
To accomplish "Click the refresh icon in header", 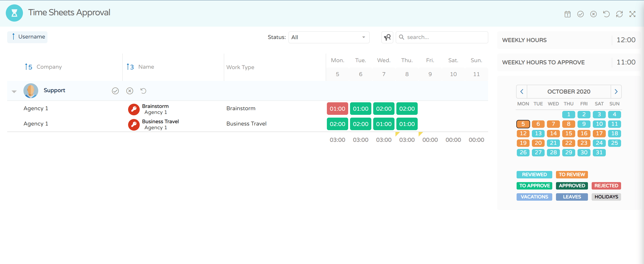I will (x=619, y=14).
